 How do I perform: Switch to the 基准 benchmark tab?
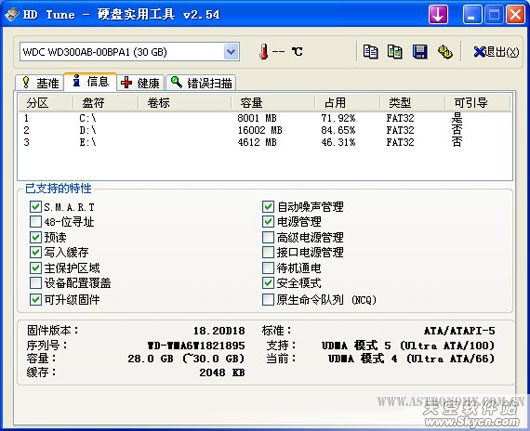tap(39, 83)
